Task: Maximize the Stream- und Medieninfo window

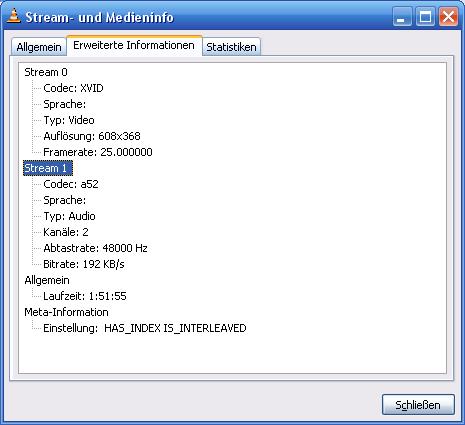Action: pyautogui.click(x=425, y=16)
